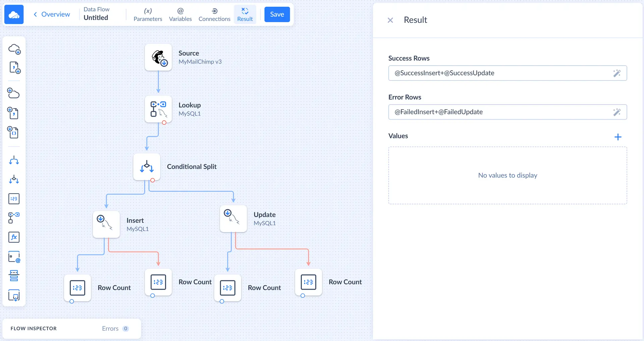Pick the Extend (fx) sidebar tool
This screenshot has width=644, height=341.
pos(14,237)
